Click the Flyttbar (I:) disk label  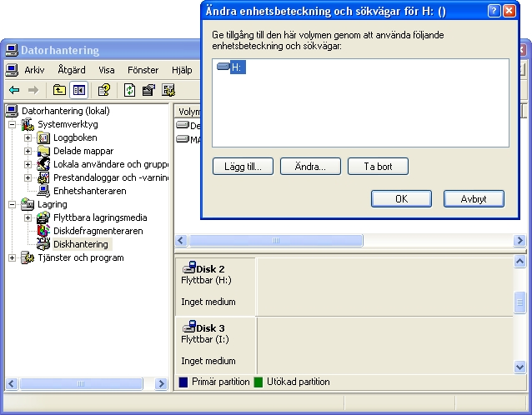(205, 339)
